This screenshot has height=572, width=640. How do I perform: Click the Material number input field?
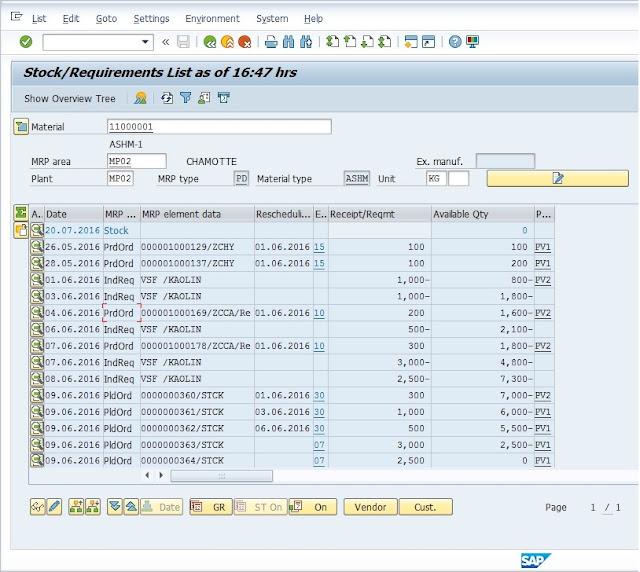tap(219, 127)
